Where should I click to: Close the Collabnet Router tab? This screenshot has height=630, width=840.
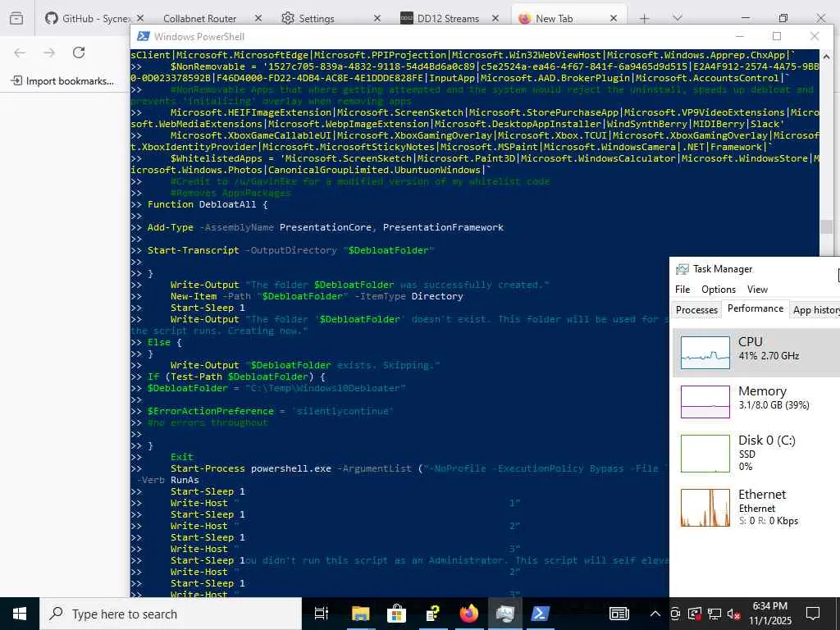pyautogui.click(x=258, y=18)
